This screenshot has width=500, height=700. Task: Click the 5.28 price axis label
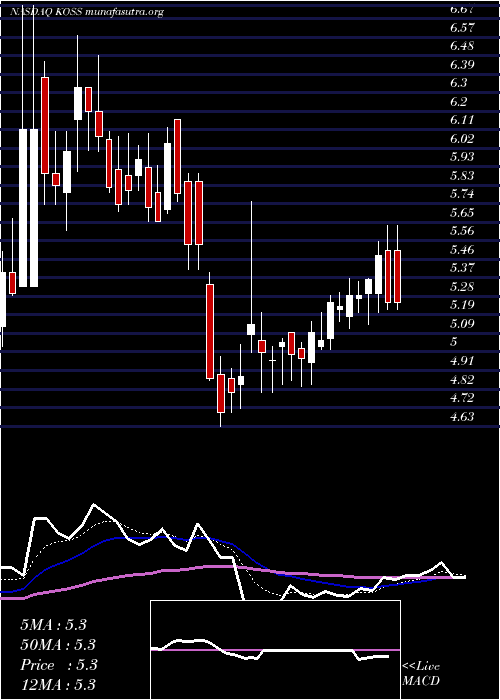click(x=462, y=287)
